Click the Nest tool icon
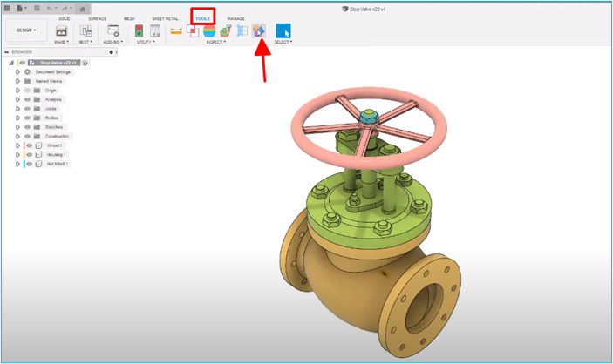613x364 pixels. (85, 30)
